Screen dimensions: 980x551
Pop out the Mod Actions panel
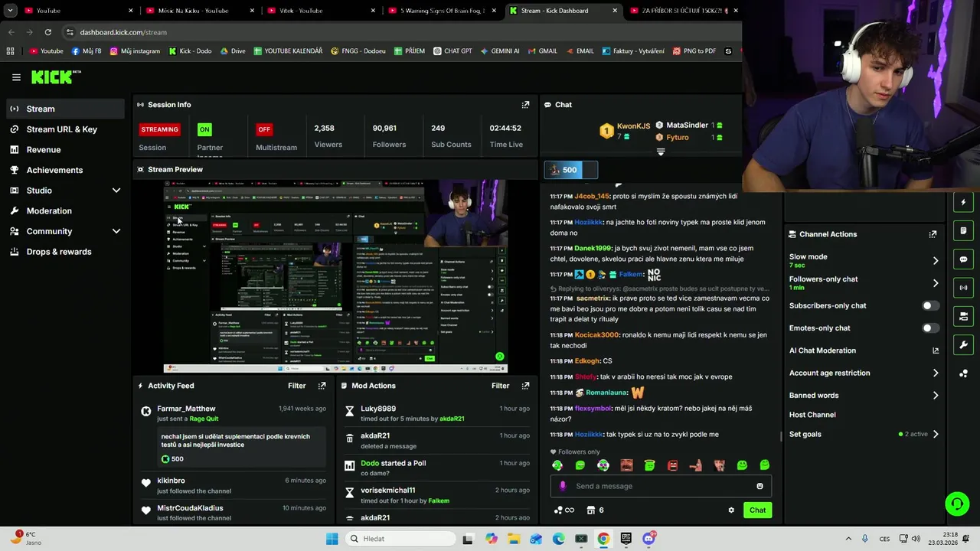click(x=525, y=386)
